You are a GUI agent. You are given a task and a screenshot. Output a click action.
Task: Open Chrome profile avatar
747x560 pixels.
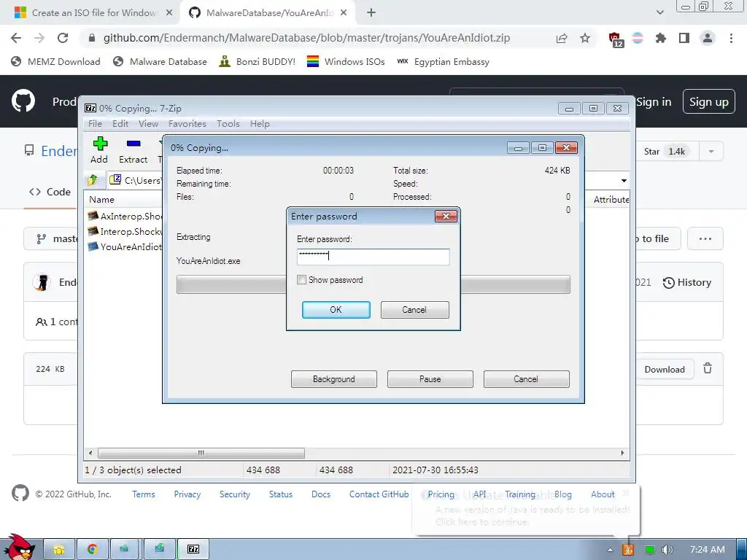[708, 38]
